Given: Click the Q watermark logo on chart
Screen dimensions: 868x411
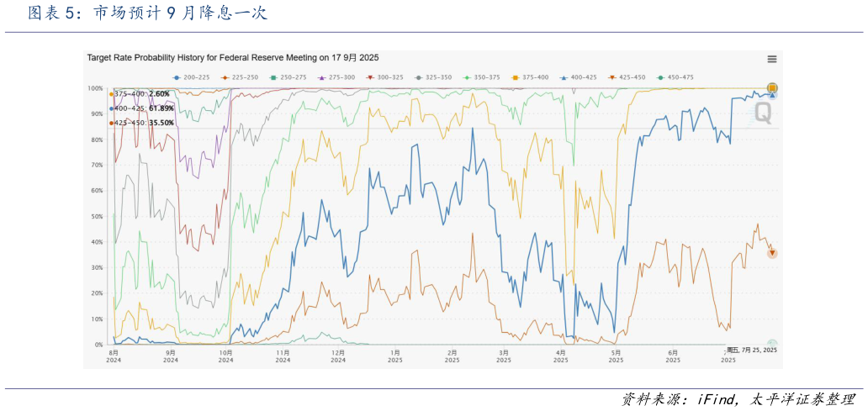Looking at the screenshot, I should (762, 113).
